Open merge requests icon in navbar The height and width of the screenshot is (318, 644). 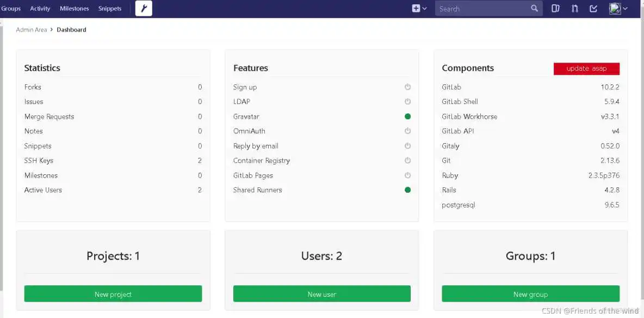[574, 9]
